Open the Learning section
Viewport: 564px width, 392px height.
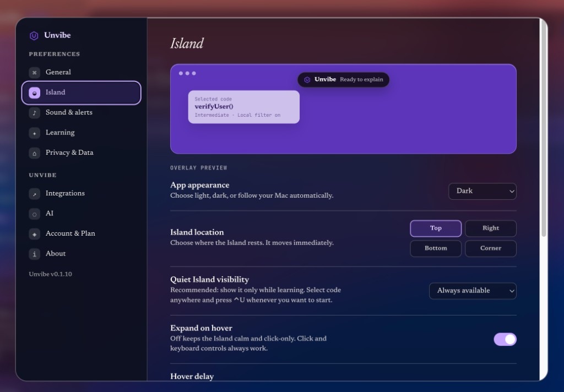pos(82,133)
